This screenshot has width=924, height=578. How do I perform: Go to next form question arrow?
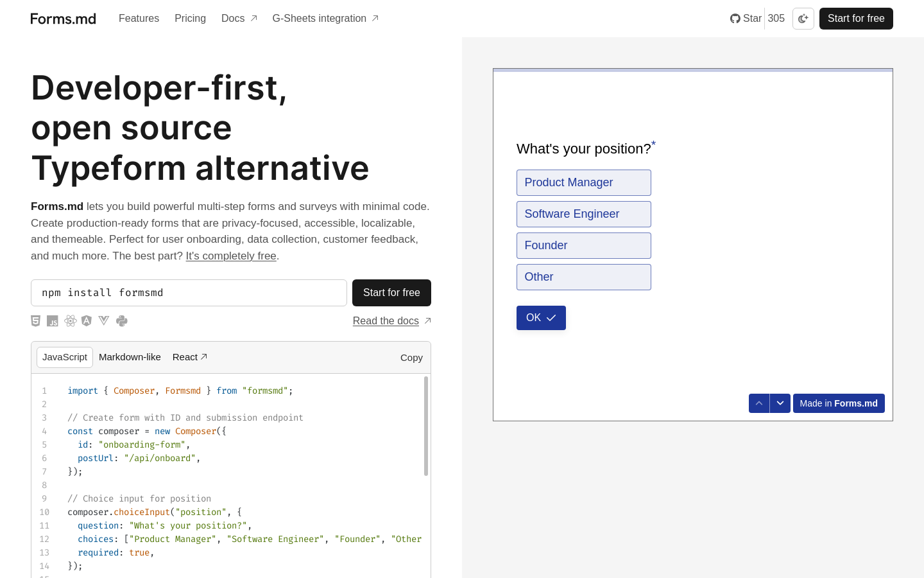click(780, 403)
